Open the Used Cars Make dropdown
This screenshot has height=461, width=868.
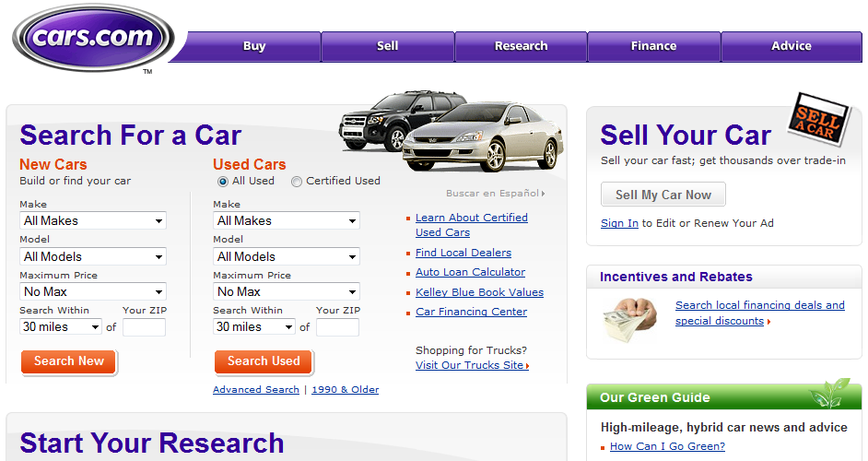pyautogui.click(x=287, y=220)
